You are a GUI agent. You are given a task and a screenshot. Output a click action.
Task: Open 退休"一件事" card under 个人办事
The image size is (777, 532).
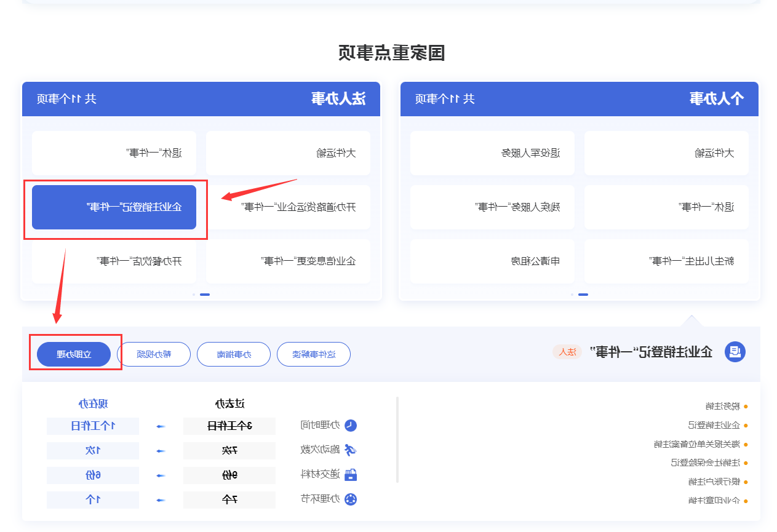(666, 207)
